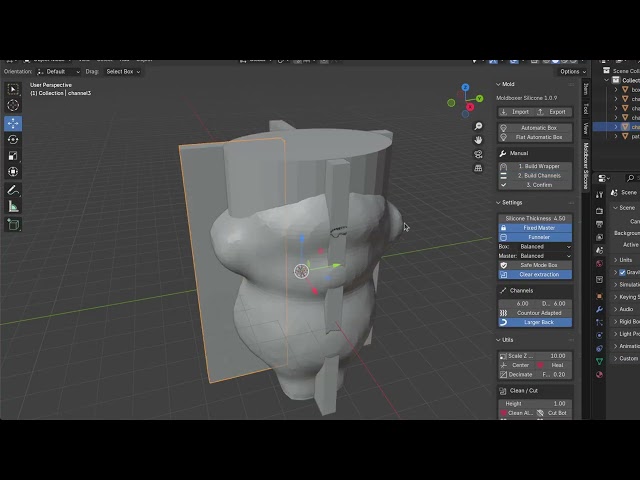Click the red X axis on gizmo
The image size is (640, 480).
coord(470,107)
